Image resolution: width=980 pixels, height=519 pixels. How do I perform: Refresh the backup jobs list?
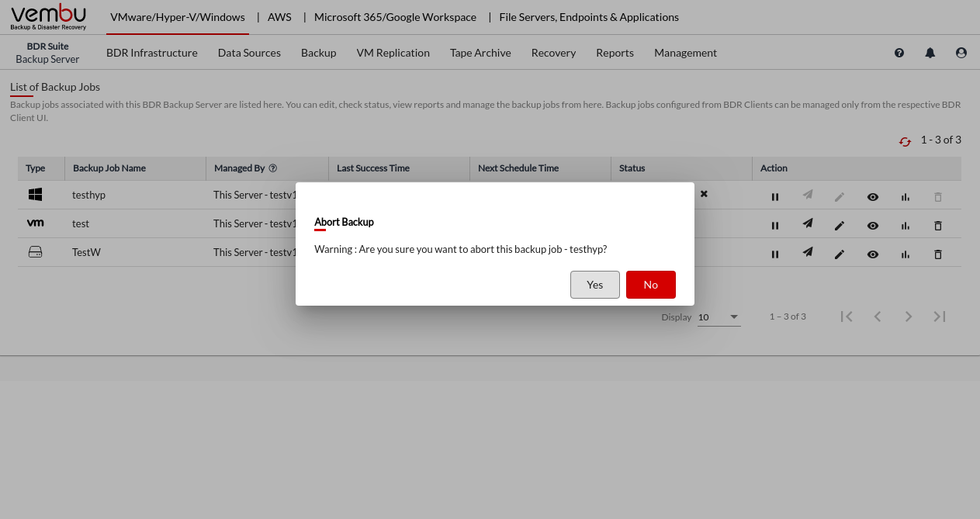point(904,141)
